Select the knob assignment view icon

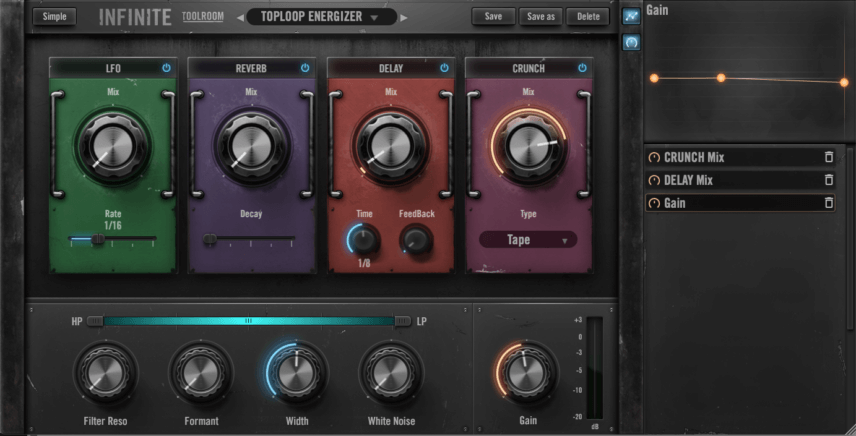pos(632,42)
